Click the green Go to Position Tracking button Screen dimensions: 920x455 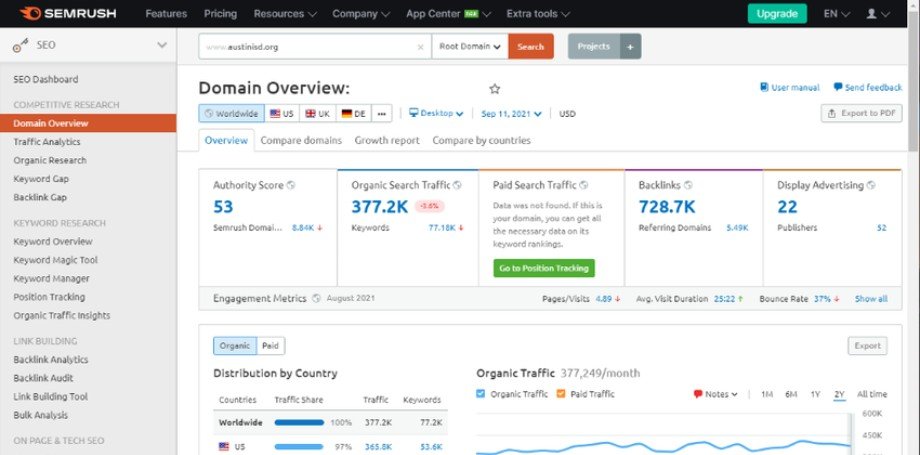[544, 268]
